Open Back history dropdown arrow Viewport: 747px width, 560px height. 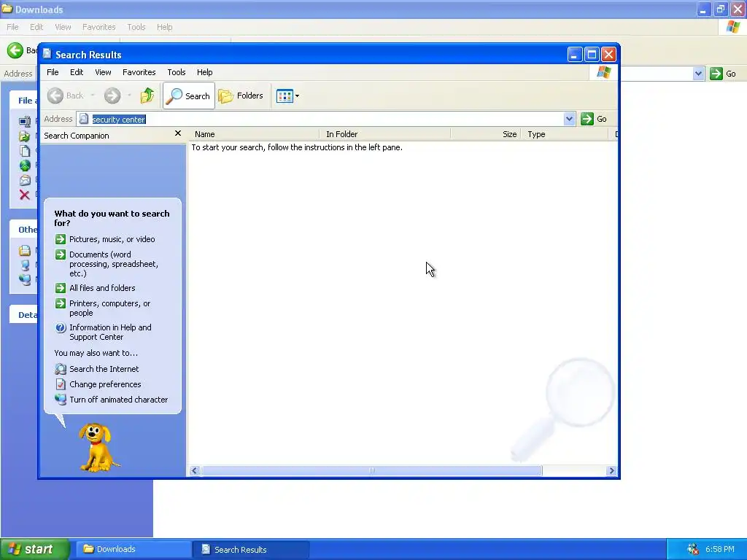tap(93, 96)
